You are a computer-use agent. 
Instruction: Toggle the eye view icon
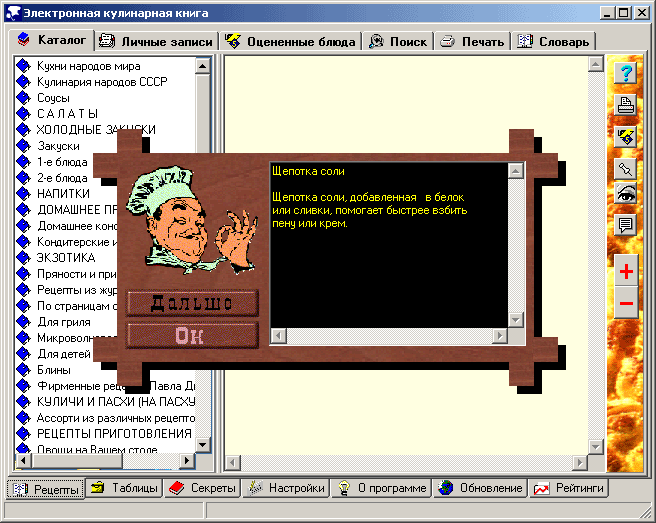(626, 195)
